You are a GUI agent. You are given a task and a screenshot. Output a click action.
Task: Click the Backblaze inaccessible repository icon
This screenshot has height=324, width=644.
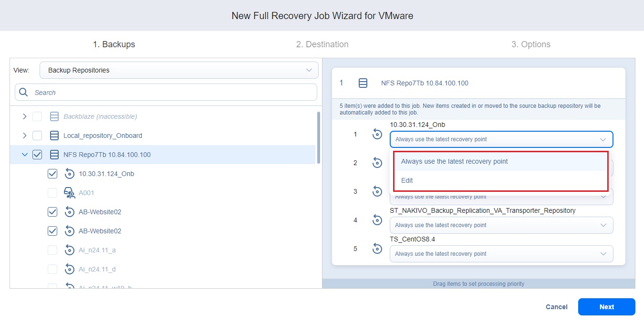pyautogui.click(x=54, y=116)
